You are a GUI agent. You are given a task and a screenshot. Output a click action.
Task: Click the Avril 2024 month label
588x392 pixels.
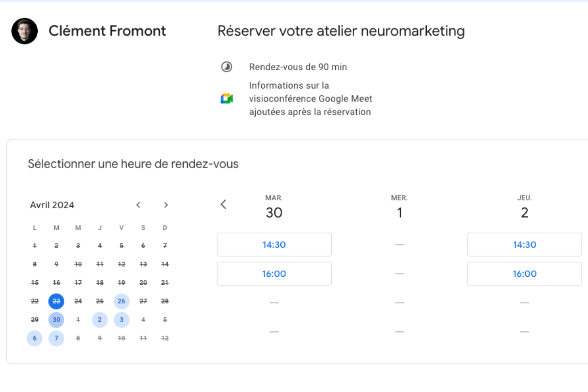coord(52,205)
